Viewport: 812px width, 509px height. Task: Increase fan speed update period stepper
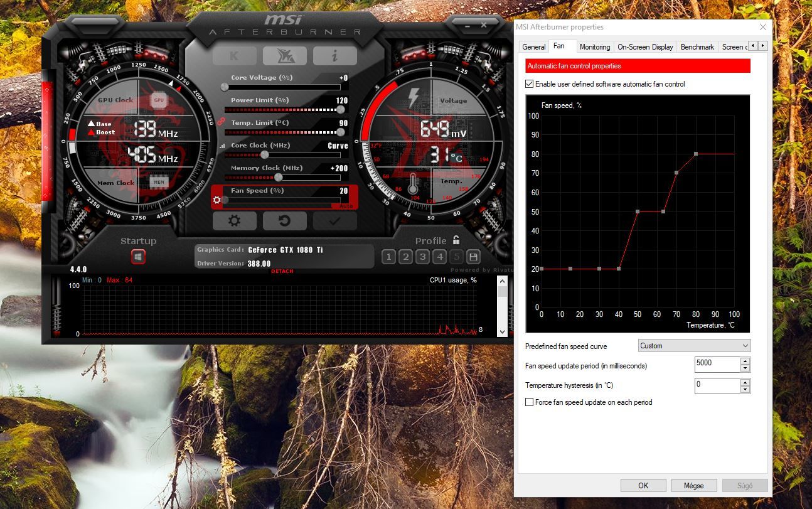coord(745,362)
